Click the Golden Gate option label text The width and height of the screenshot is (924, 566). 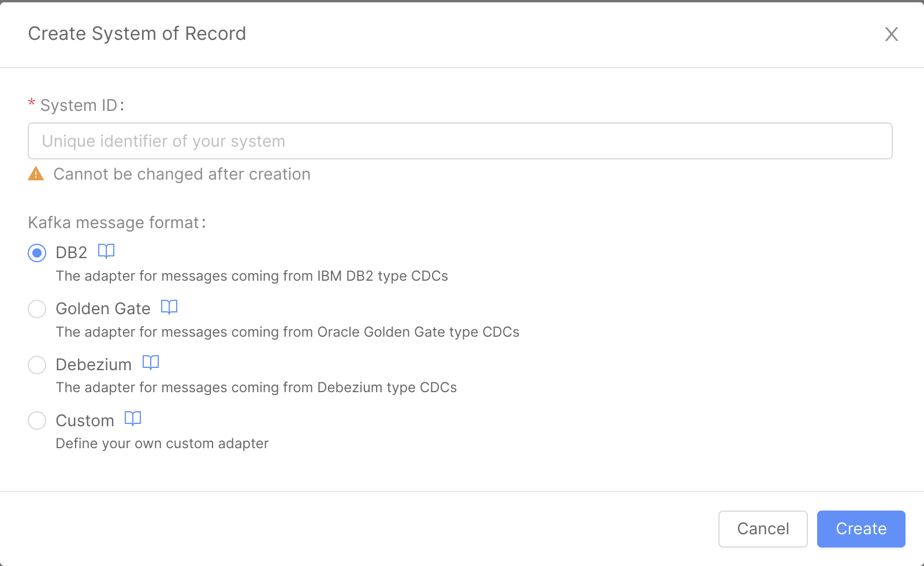click(103, 308)
